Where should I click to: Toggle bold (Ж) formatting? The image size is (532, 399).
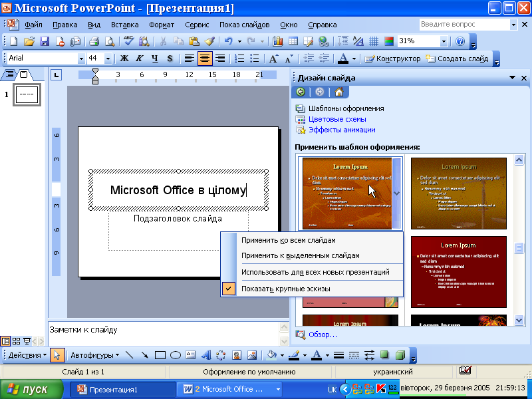(124, 59)
